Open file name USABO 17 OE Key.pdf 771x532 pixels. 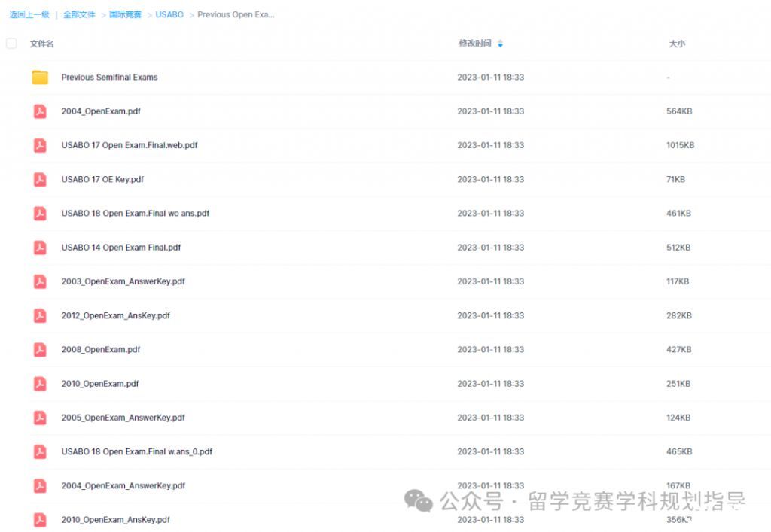pos(102,179)
